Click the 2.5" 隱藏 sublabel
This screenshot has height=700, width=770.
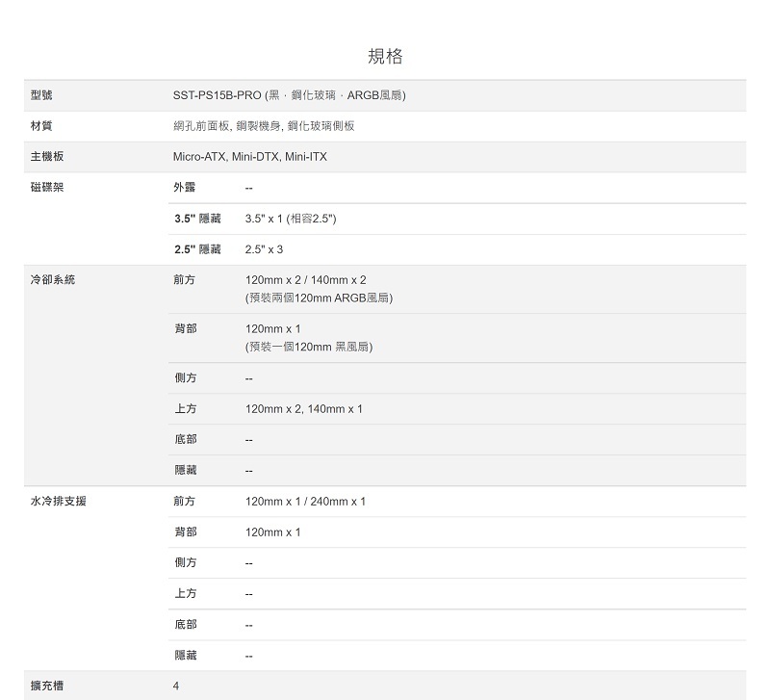pos(197,249)
